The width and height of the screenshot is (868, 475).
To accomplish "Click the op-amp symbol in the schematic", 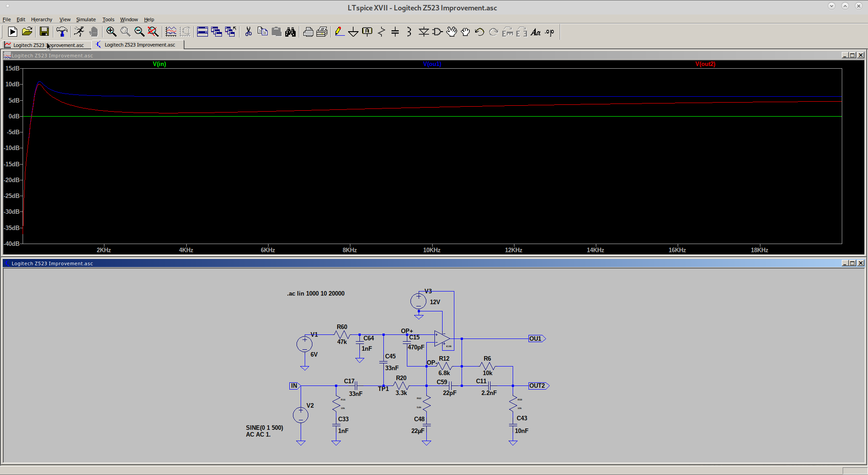I will tap(442, 339).
